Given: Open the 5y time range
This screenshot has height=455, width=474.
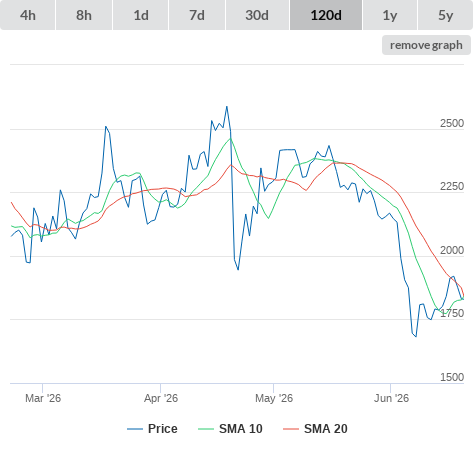Looking at the screenshot, I should (445, 15).
